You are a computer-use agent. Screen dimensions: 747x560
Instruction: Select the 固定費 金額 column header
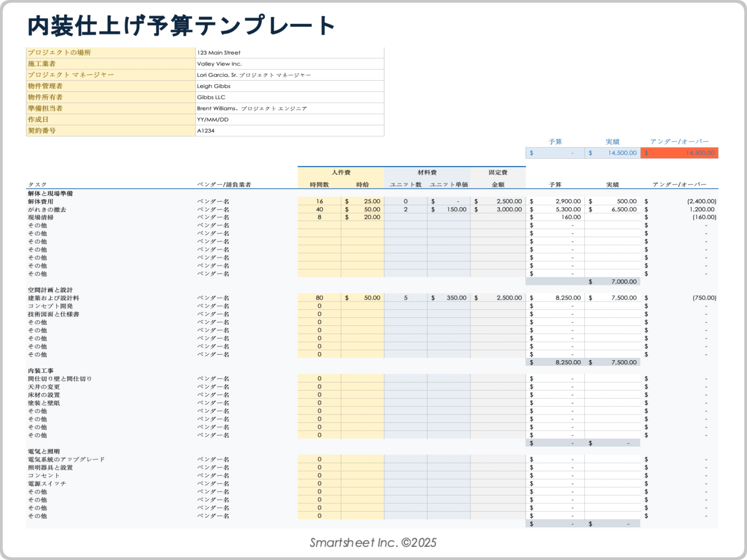coord(498,184)
